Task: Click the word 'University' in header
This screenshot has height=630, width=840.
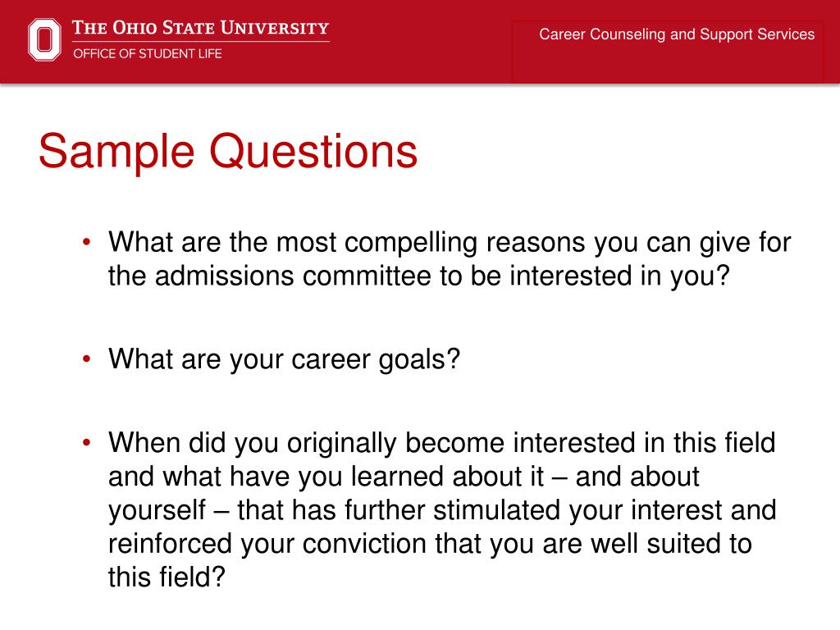Action: (275, 28)
